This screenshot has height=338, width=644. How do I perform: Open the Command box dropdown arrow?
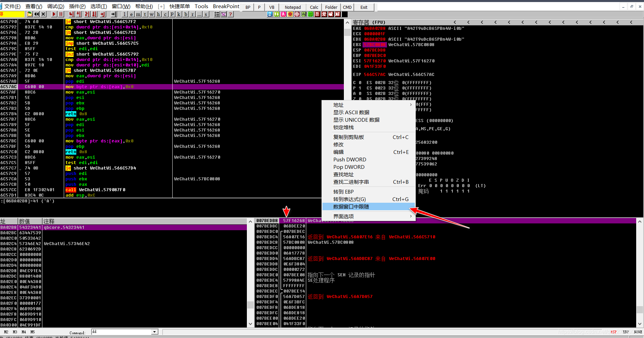155,332
